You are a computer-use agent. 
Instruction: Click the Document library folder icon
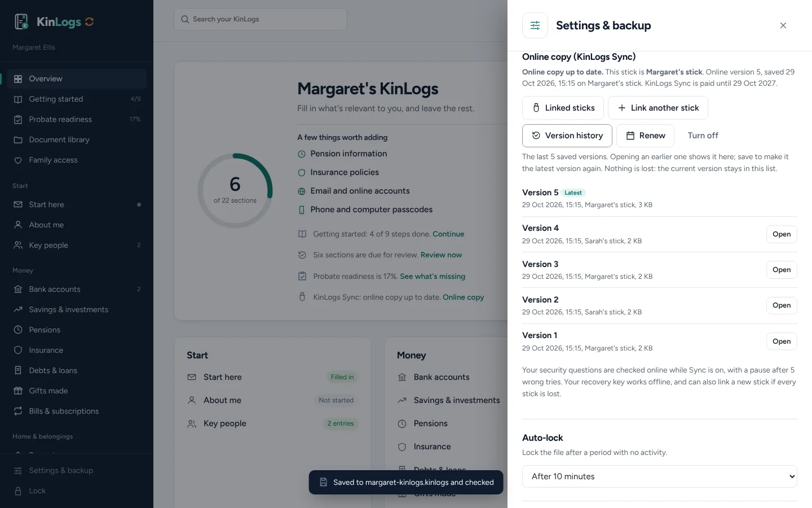tap(18, 140)
